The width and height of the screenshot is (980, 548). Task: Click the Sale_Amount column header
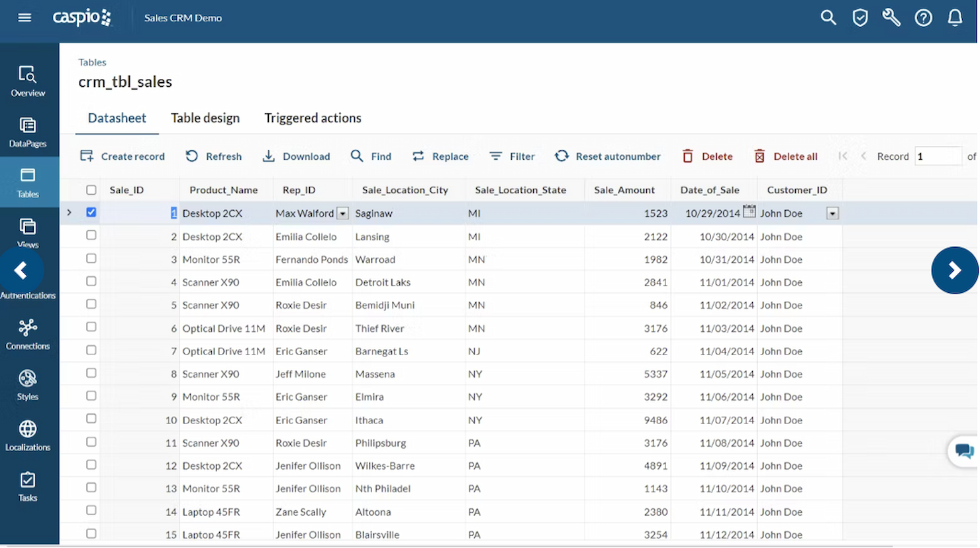(624, 190)
